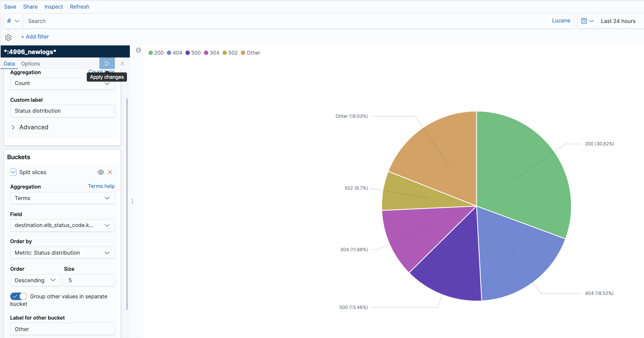The image size is (644, 338).
Task: Open the metric Aggregation Count dropdown
Action: point(62,83)
